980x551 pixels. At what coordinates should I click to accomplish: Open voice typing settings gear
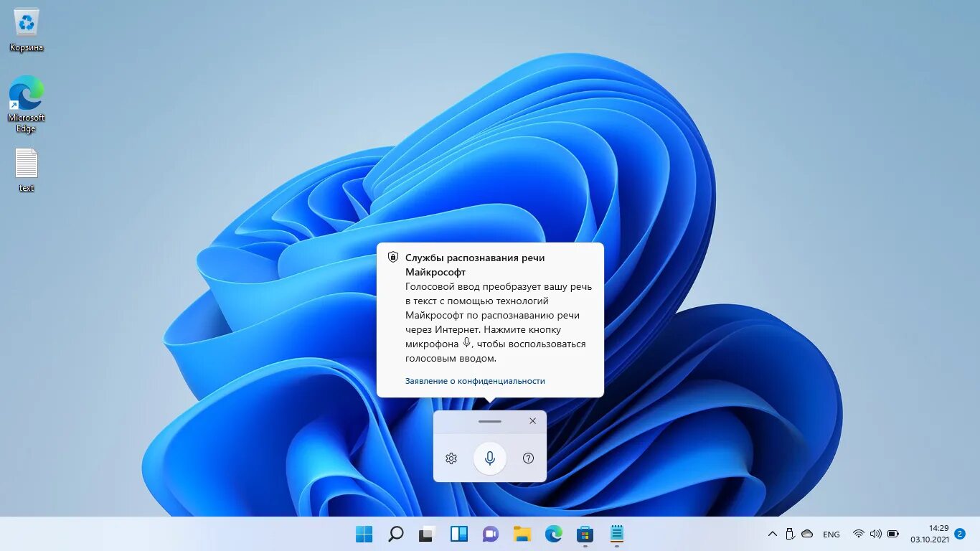tap(451, 458)
